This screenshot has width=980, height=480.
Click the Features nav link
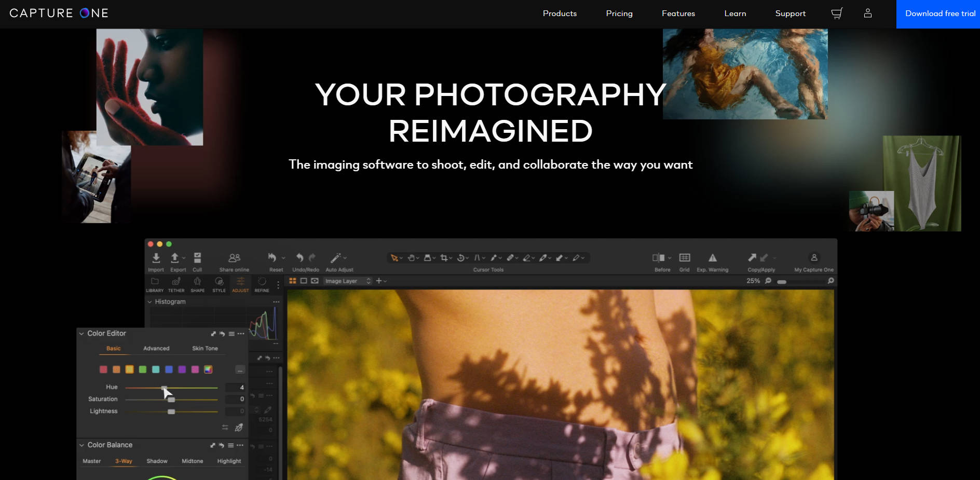pyautogui.click(x=678, y=13)
